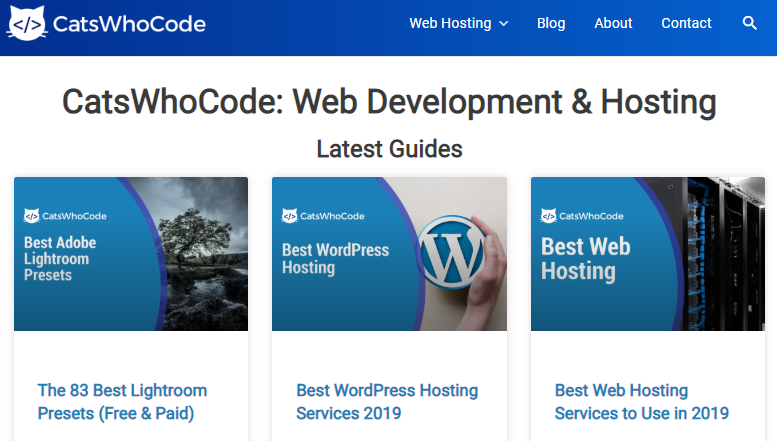Open the Best WordPress Hosting thumbnail

tap(389, 254)
